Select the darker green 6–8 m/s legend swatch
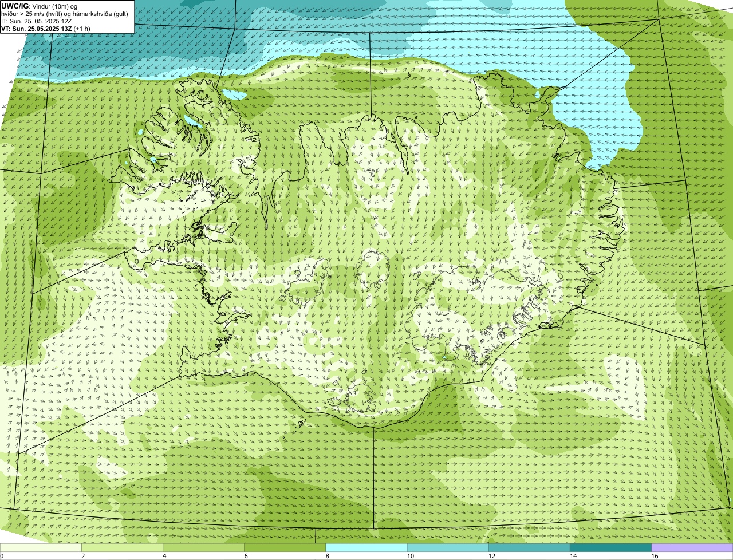This screenshot has height=560, width=733. [285, 548]
